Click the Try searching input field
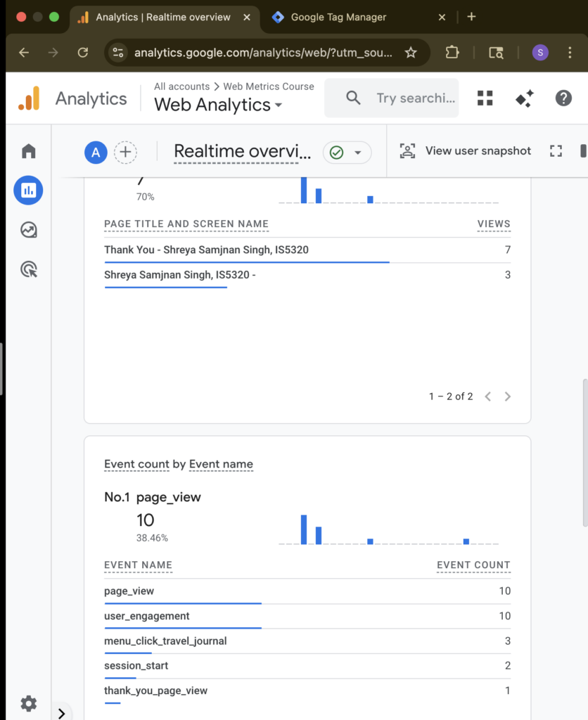Screen dimensions: 588x720 coord(415,98)
